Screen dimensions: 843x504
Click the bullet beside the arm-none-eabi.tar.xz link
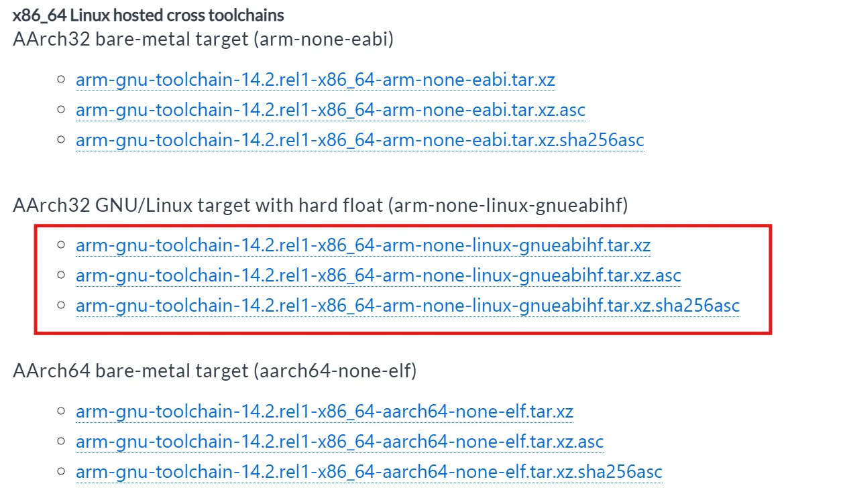61,80
